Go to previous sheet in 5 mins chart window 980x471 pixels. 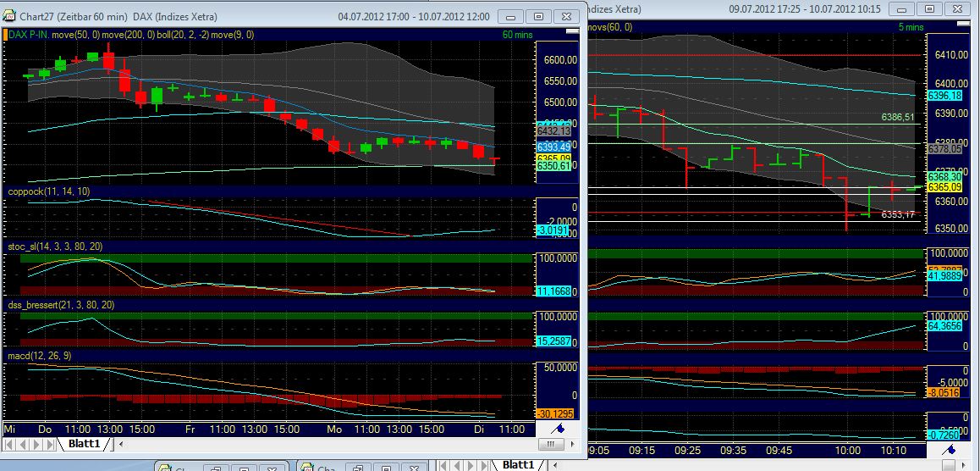457,465
